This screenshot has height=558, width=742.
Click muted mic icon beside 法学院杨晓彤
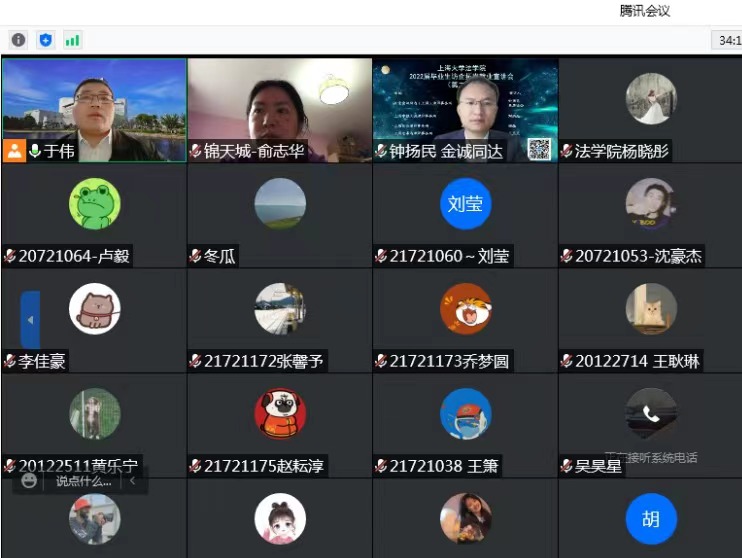567,151
